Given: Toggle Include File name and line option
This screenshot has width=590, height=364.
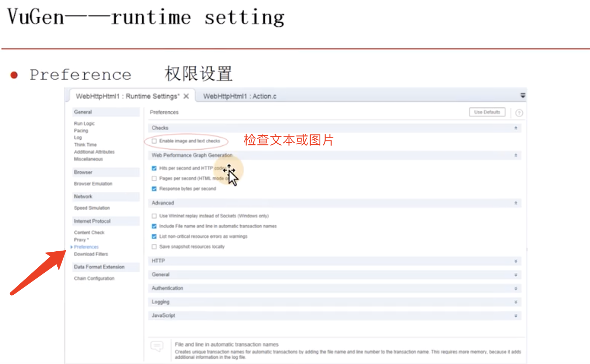Looking at the screenshot, I should click(154, 226).
